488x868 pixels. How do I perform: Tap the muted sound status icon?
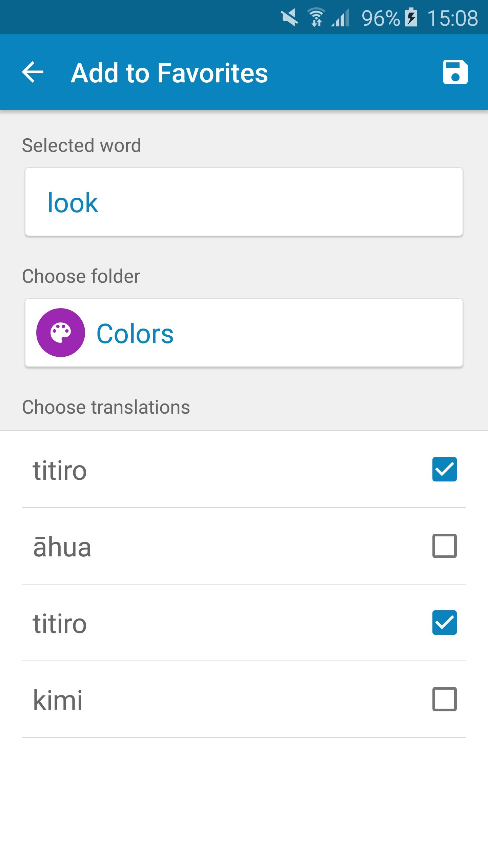coord(289,18)
